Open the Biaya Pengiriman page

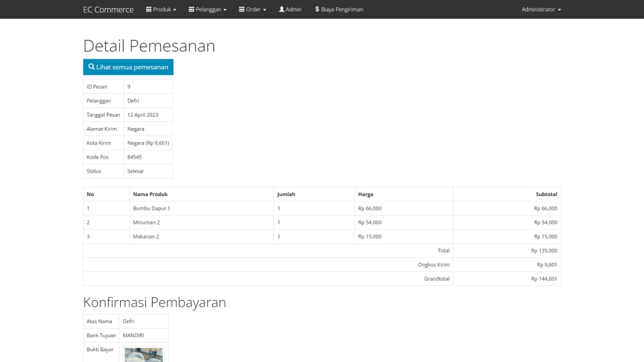coord(339,9)
